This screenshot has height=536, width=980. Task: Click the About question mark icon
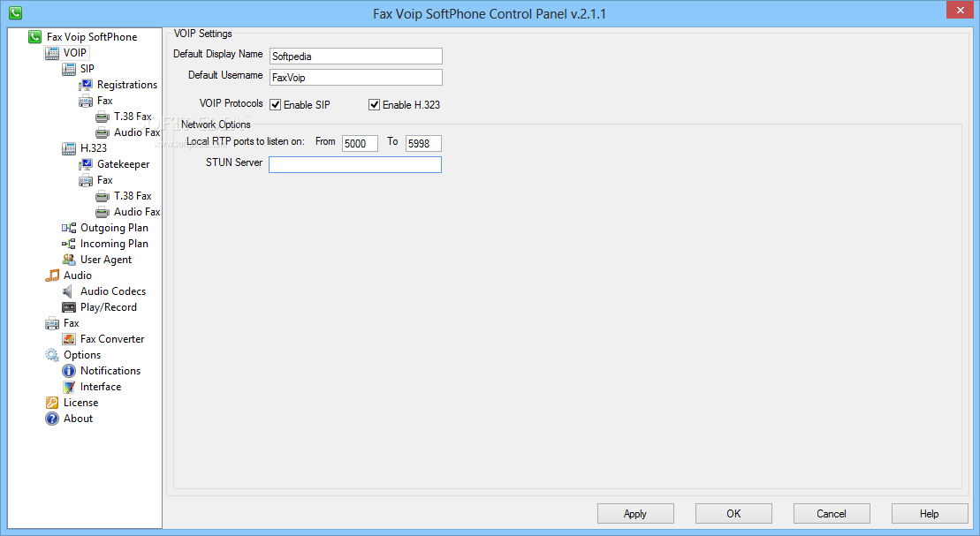coord(52,419)
